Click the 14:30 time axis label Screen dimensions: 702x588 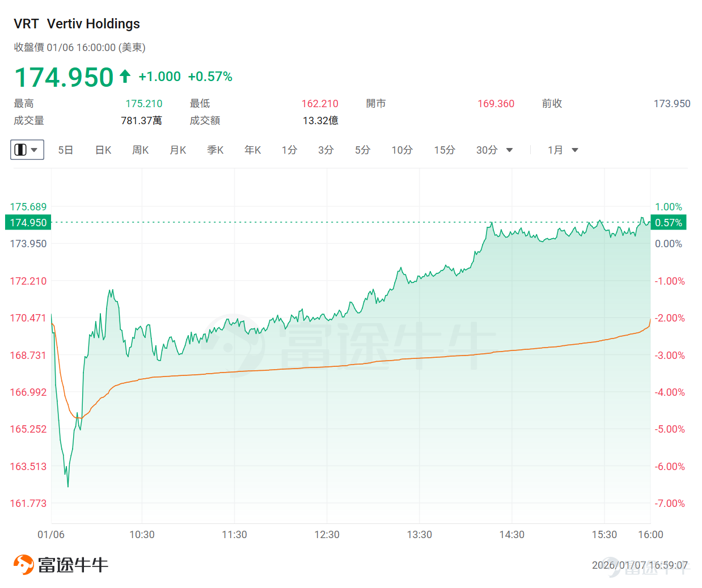512,535
